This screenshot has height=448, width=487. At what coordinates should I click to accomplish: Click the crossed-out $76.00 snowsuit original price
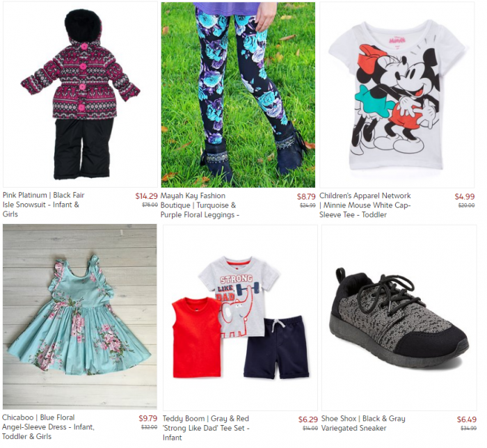click(150, 205)
